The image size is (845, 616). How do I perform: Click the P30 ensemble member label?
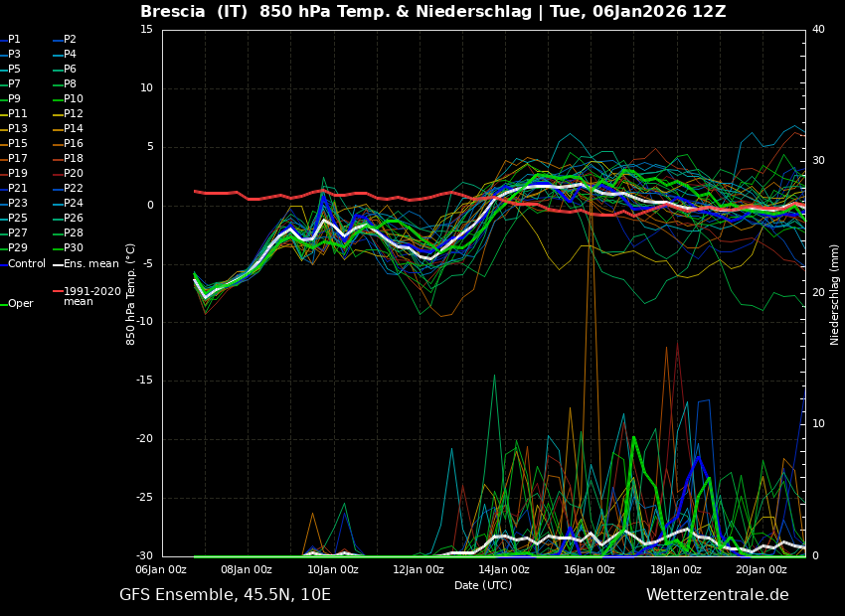(x=74, y=248)
